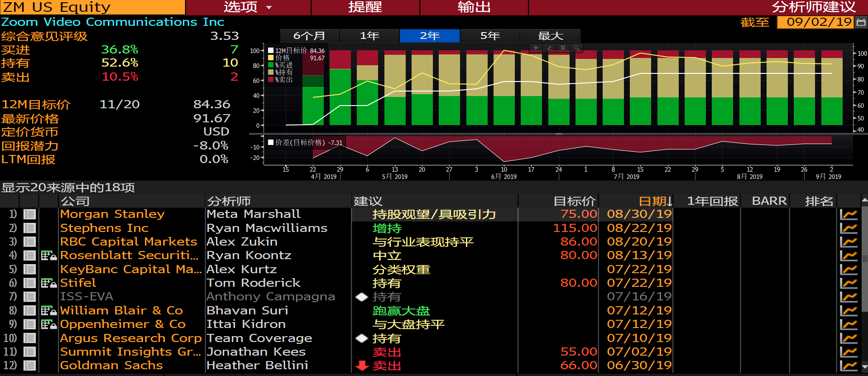The width and height of the screenshot is (868, 376).
Task: Switch chart range to 6个月
Action: click(310, 36)
